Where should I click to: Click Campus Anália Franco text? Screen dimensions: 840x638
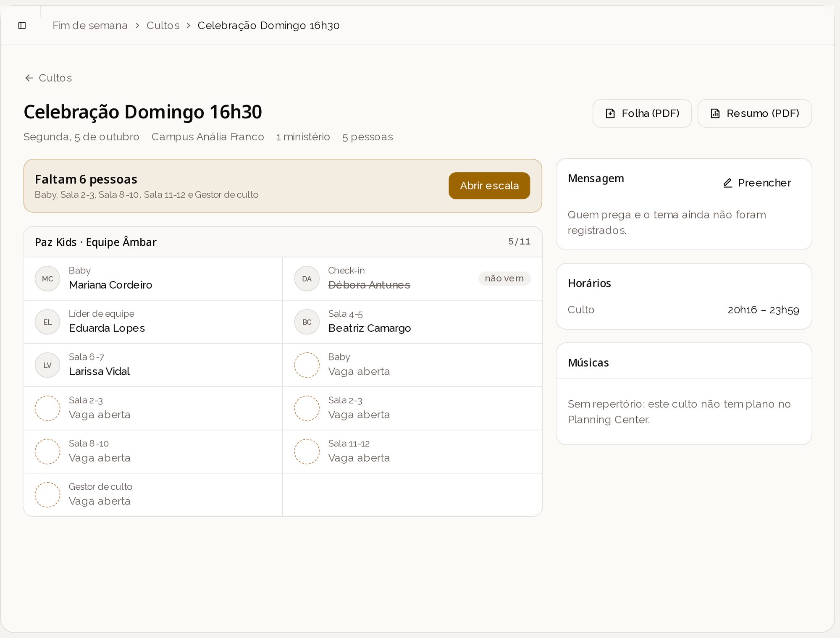click(x=208, y=137)
